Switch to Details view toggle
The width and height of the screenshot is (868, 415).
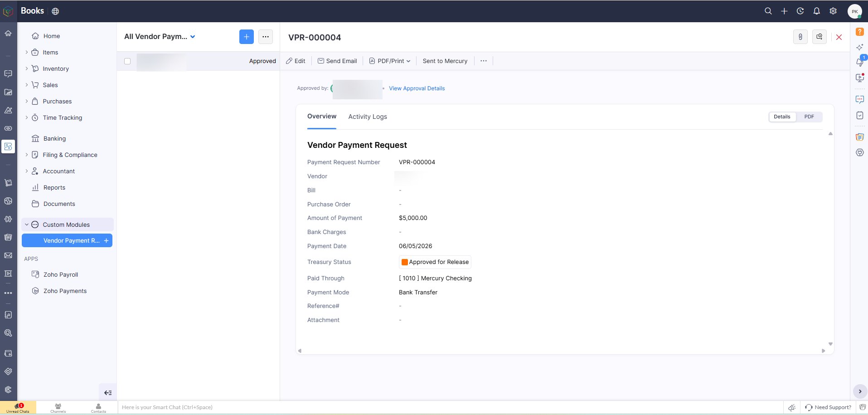(782, 117)
